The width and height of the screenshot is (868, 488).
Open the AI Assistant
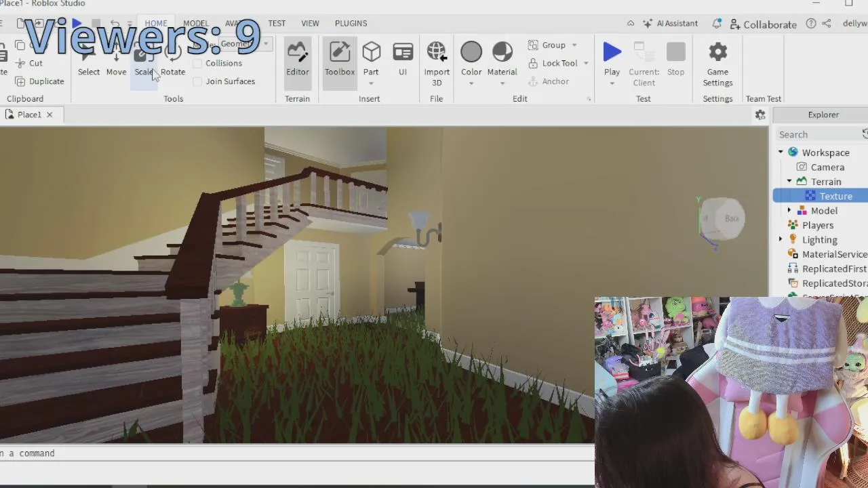(x=670, y=23)
